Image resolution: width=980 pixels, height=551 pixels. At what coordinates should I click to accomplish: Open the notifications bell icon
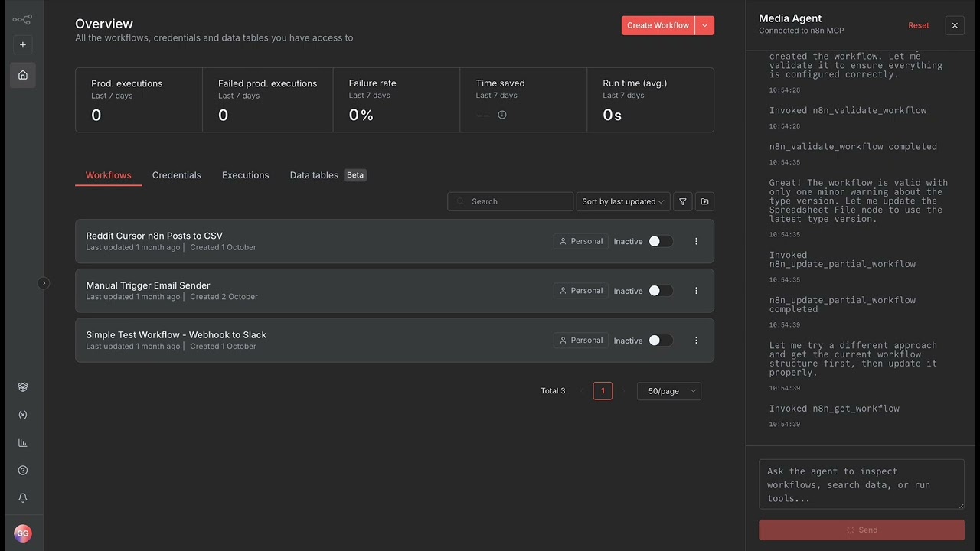pos(23,498)
